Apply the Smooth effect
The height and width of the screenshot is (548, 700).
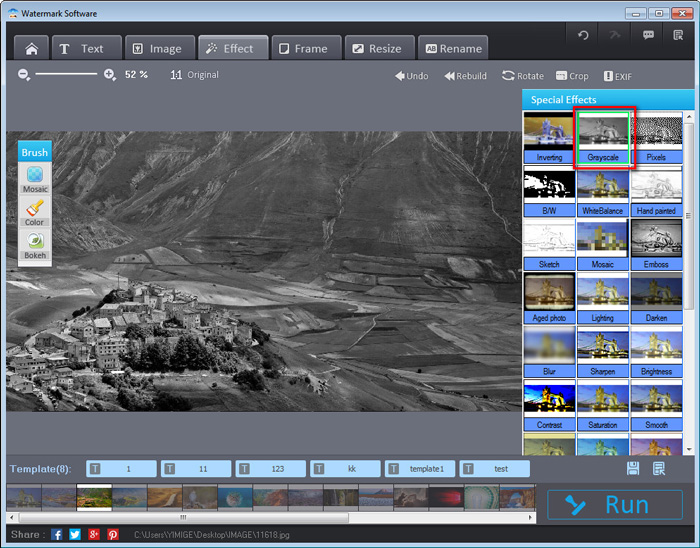pos(656,405)
